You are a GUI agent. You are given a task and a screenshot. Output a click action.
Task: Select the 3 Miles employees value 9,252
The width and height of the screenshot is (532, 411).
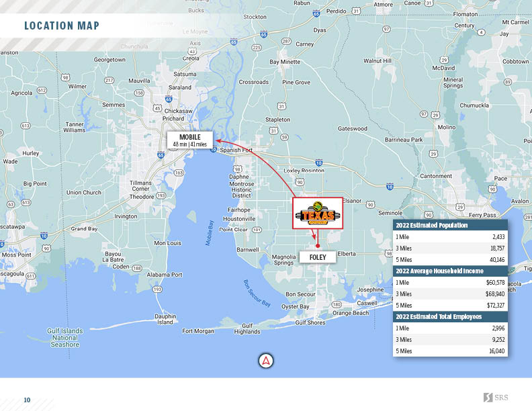point(498,339)
